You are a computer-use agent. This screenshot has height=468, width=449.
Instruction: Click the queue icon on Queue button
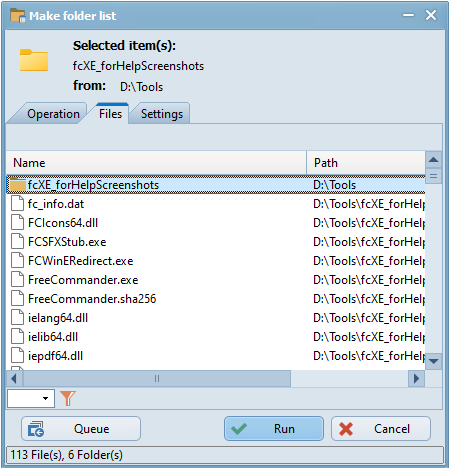point(36,429)
